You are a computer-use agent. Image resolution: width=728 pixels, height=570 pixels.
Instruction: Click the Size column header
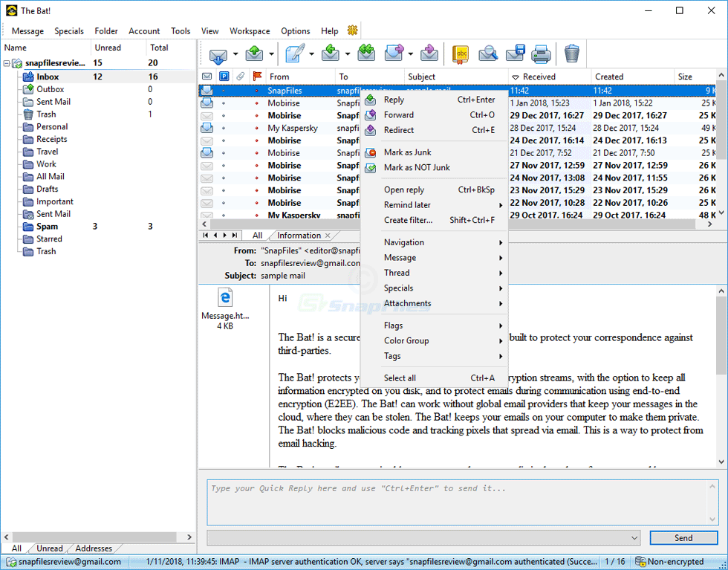pyautogui.click(x=695, y=77)
